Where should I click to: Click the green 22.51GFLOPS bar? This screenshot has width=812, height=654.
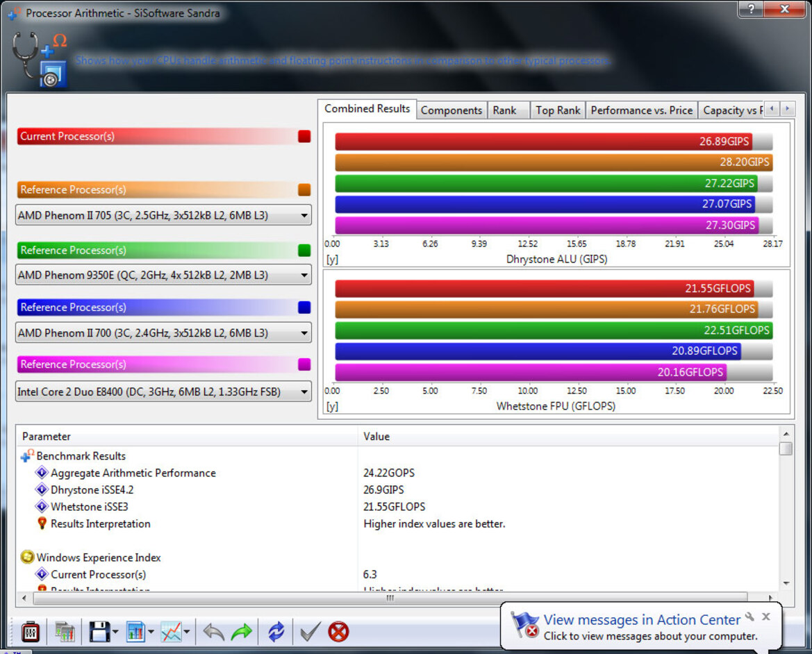click(554, 330)
